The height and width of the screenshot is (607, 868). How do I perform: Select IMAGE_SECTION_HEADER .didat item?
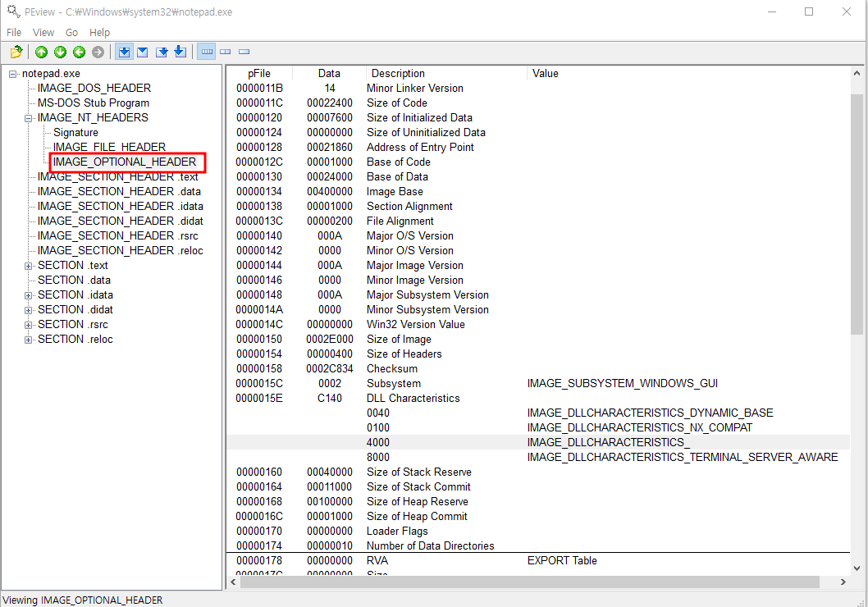(120, 221)
